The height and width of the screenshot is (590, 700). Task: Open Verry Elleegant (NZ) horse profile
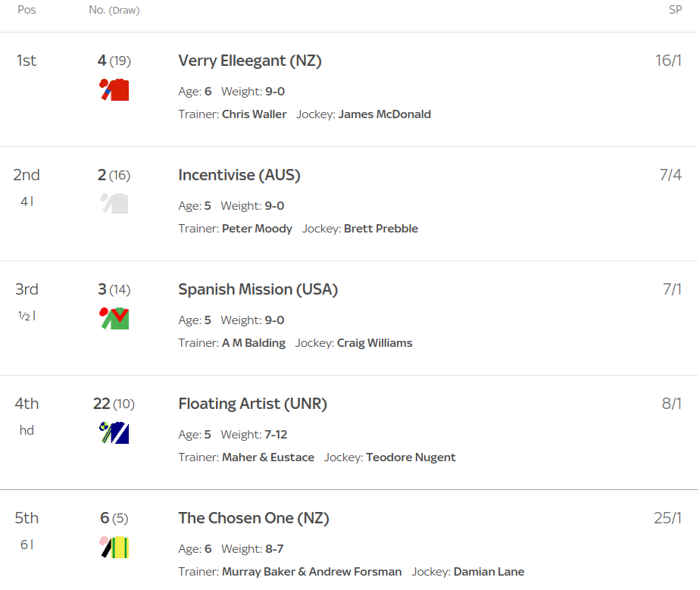click(250, 61)
